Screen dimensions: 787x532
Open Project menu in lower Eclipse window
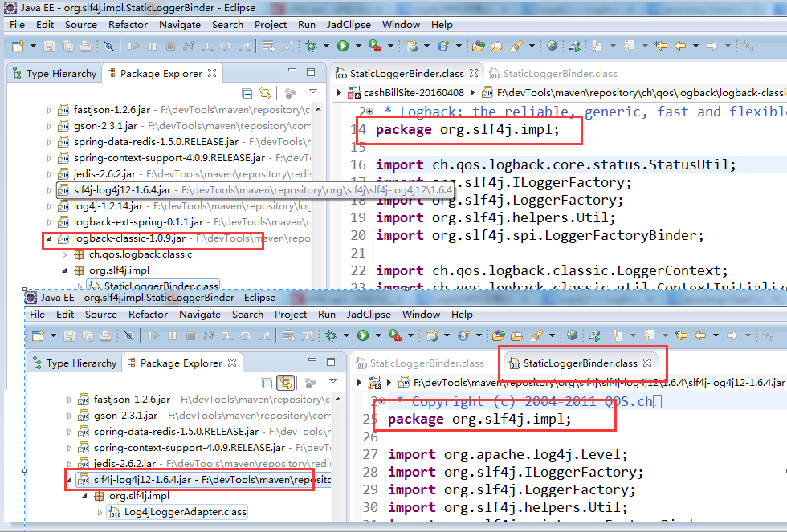click(291, 315)
